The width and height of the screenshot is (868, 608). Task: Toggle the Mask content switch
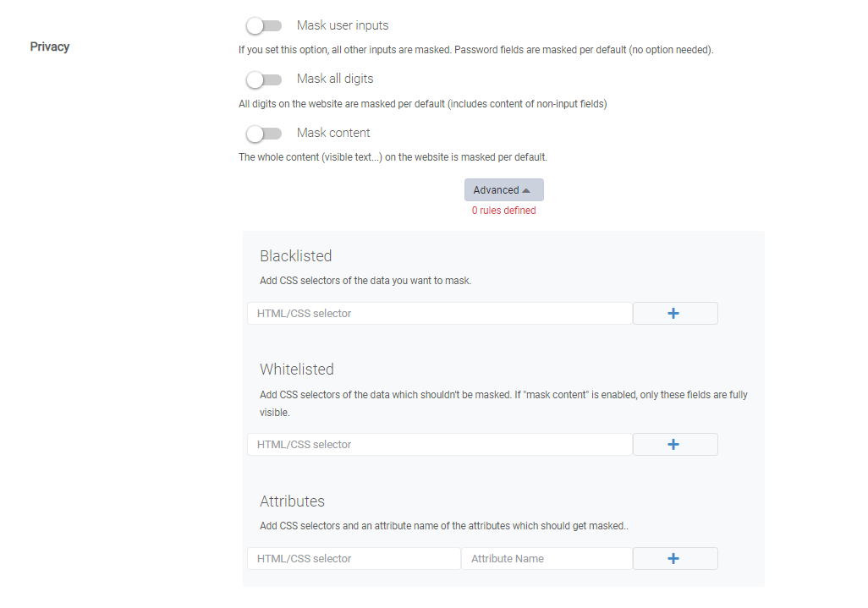[264, 134]
